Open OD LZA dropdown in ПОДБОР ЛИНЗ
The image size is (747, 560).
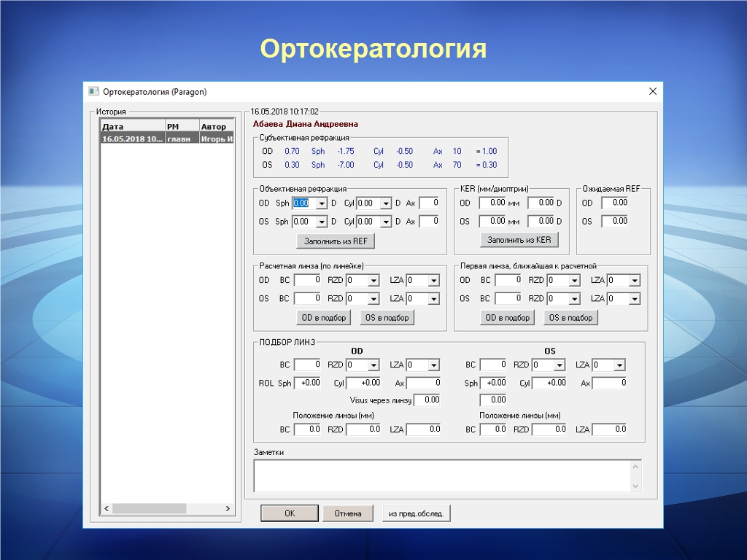coord(434,365)
